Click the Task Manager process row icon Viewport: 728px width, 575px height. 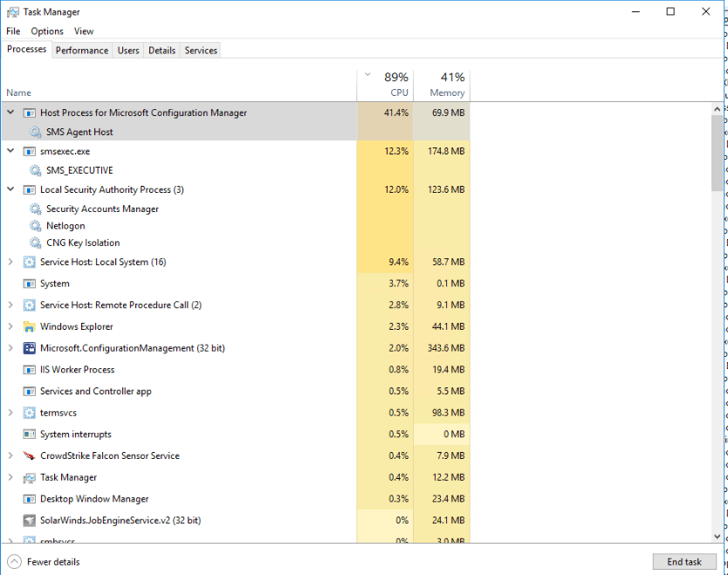tap(30, 477)
